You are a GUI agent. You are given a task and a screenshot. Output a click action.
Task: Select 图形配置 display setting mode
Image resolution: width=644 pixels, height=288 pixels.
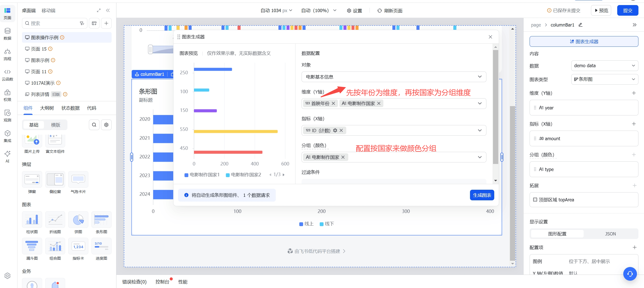[x=557, y=234]
